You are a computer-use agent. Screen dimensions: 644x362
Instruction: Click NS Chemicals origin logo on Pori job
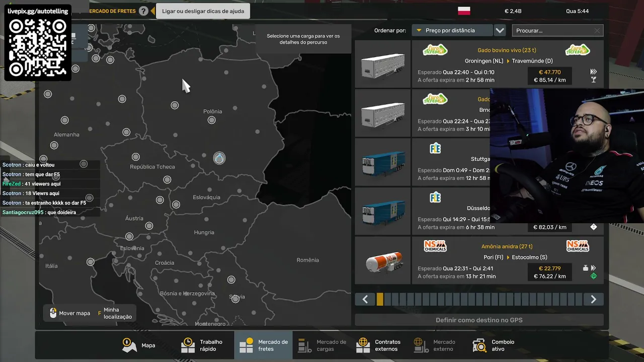[435, 246]
